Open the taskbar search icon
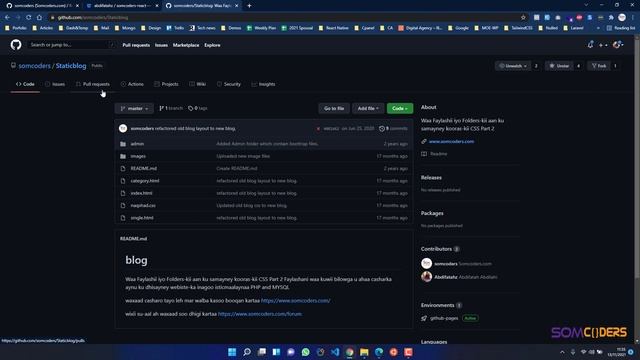Image resolution: width=640 pixels, height=360 pixels. point(247,352)
